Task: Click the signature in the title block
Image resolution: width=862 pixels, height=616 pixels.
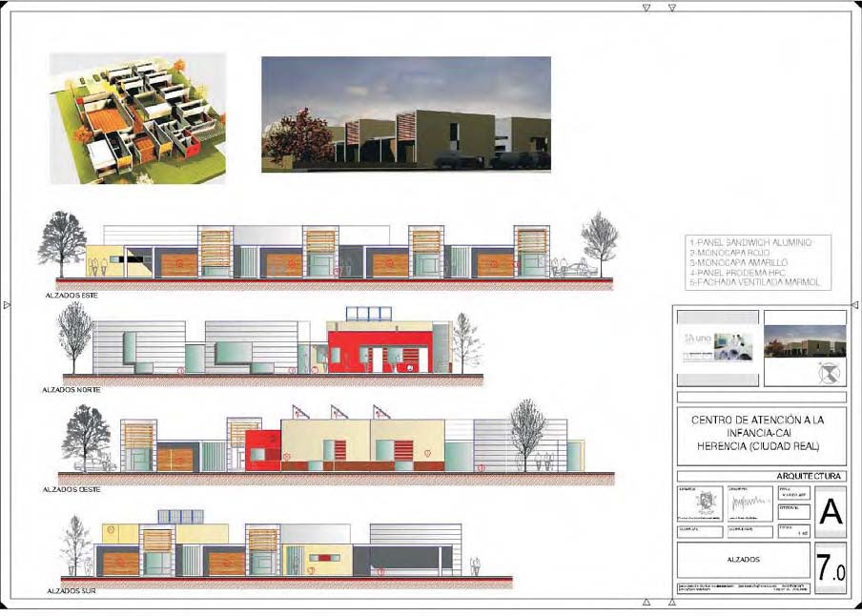Action: click(749, 503)
